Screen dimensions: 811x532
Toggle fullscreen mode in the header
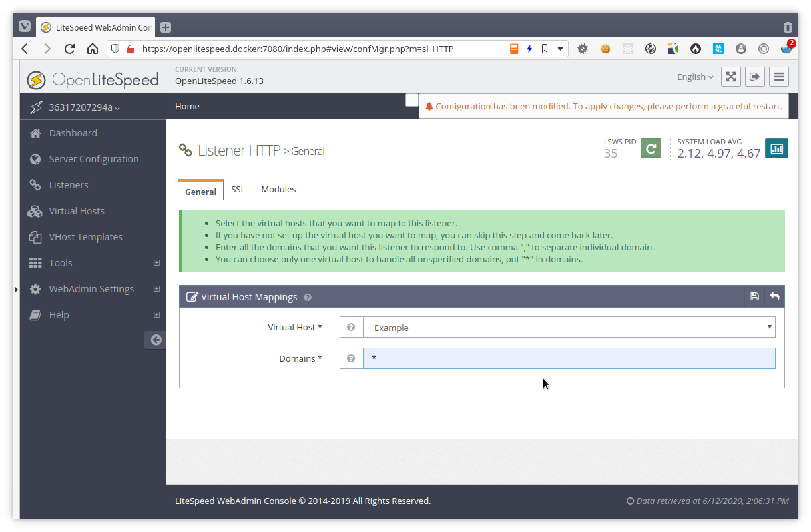click(730, 76)
